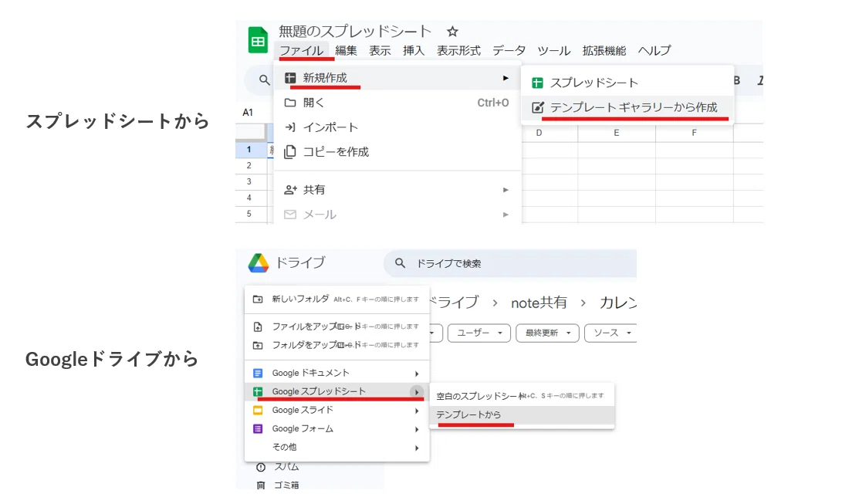Click the yellow Google Slides icon
Viewport: 842px width, 504px height.
click(x=258, y=411)
